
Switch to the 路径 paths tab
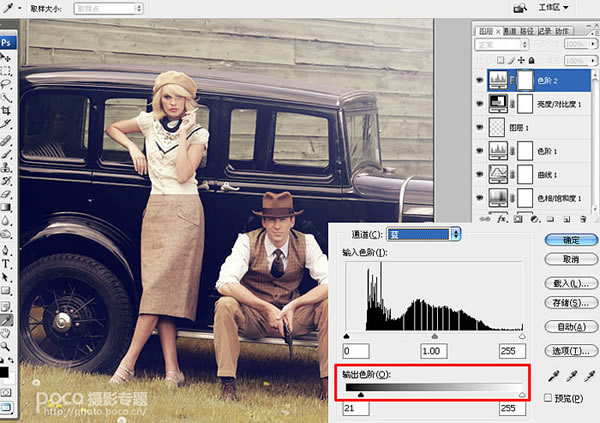click(529, 31)
